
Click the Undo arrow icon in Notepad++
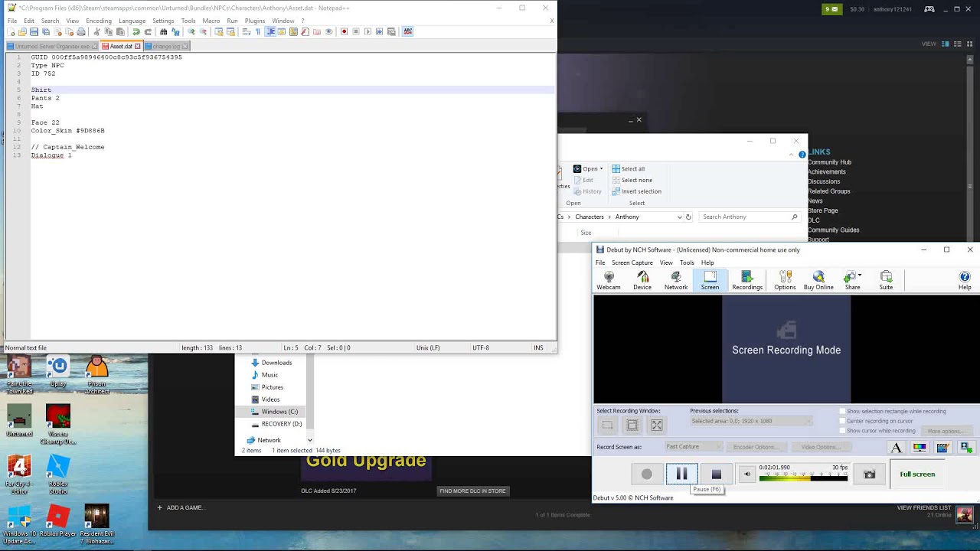(136, 31)
